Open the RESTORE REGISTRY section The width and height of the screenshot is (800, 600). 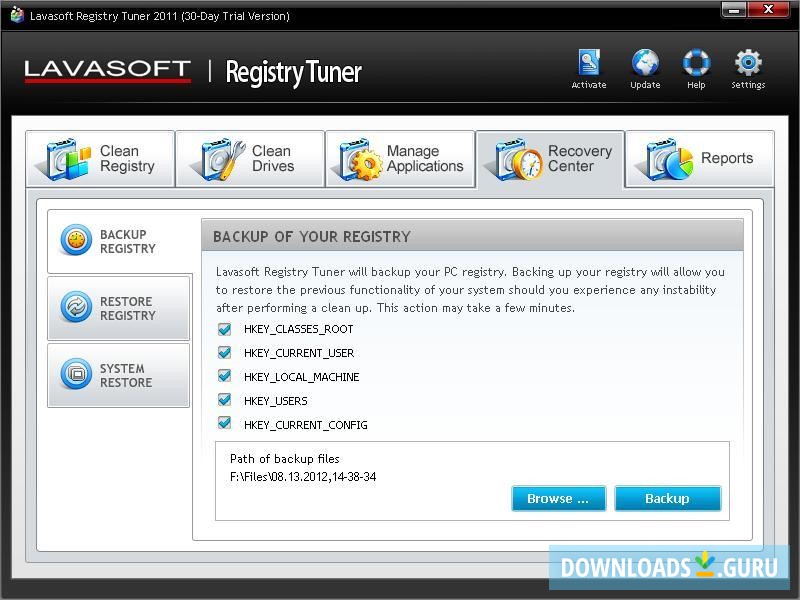[x=118, y=308]
